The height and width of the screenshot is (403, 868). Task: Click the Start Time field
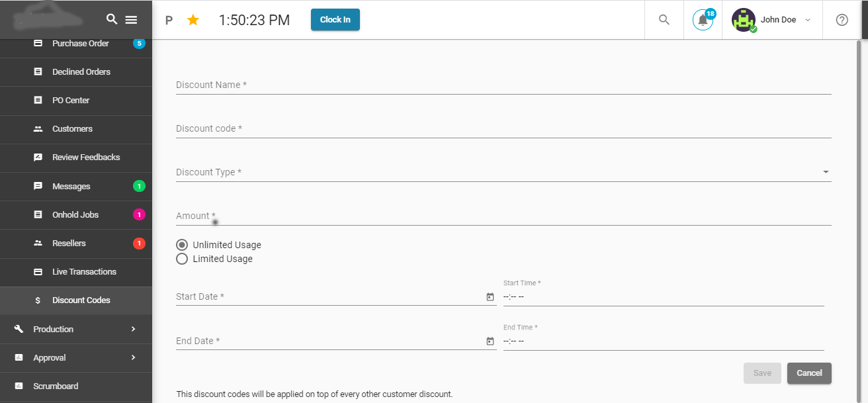(x=663, y=296)
